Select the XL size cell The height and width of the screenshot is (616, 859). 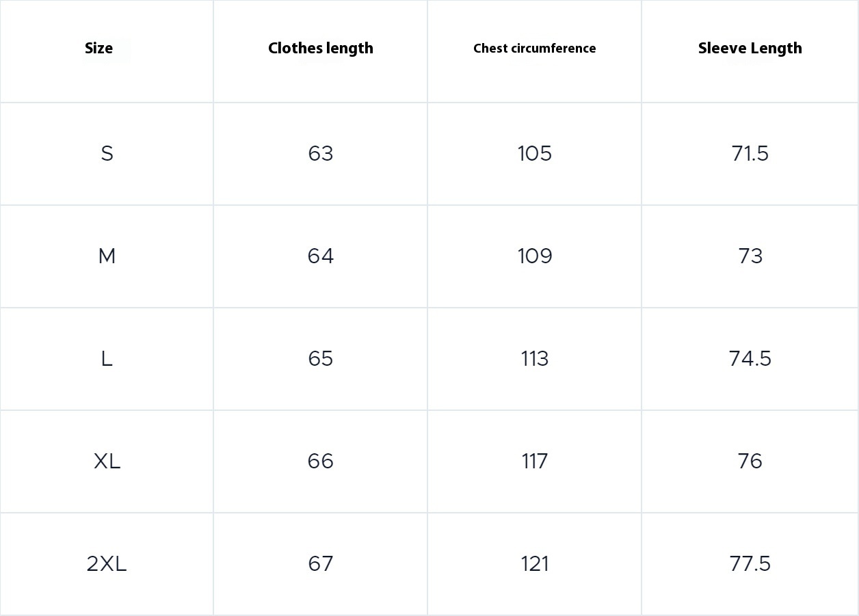tap(107, 461)
